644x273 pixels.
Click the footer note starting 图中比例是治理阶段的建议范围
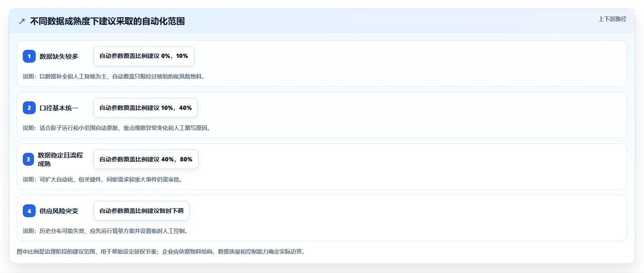(x=161, y=252)
